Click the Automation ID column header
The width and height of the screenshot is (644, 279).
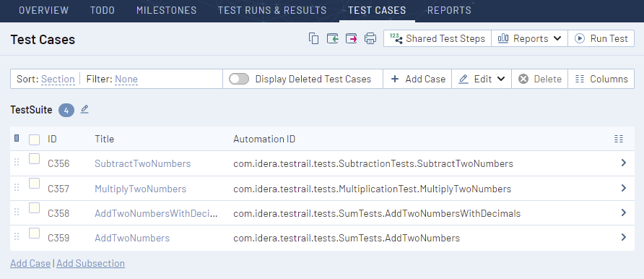click(264, 139)
